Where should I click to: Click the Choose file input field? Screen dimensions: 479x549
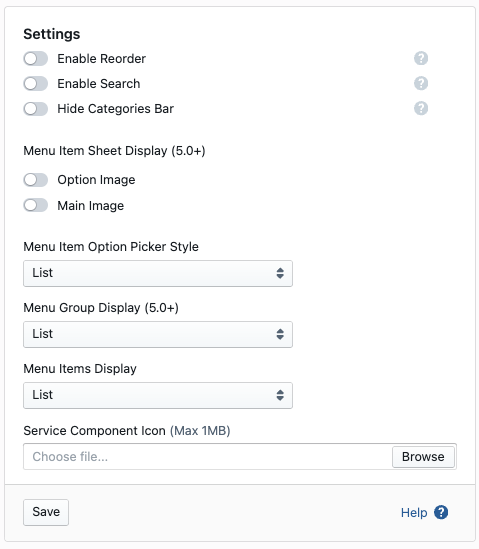(208, 457)
